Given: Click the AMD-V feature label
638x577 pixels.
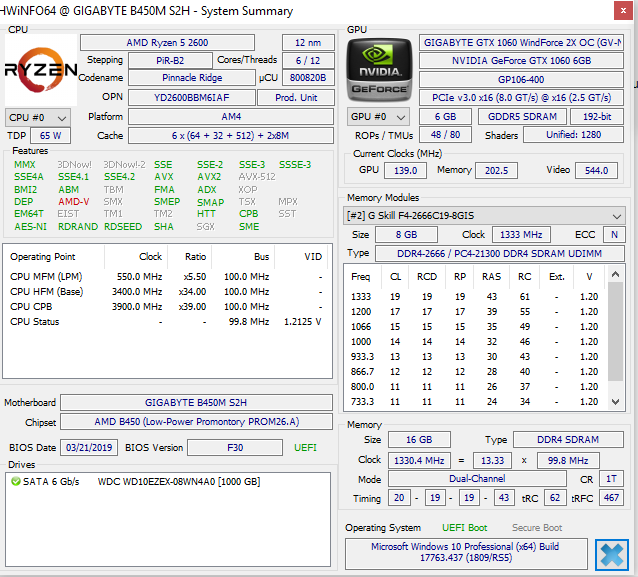Looking at the screenshot, I should [x=74, y=202].
